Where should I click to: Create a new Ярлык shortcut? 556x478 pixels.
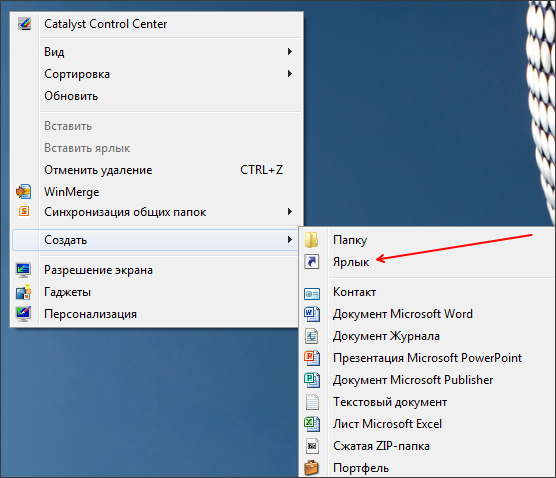coord(427,262)
